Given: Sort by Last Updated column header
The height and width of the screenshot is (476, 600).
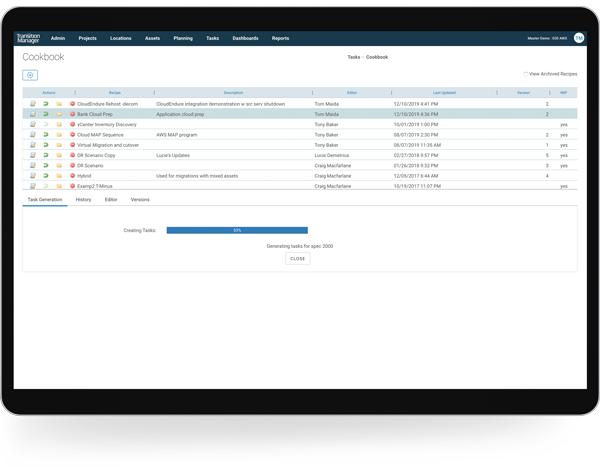Looking at the screenshot, I should point(445,93).
